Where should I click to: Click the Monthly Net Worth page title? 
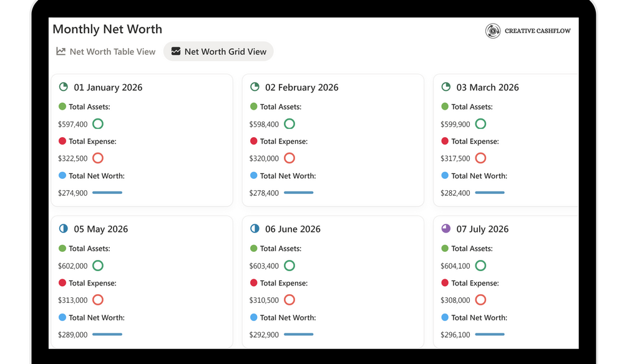pos(107,29)
